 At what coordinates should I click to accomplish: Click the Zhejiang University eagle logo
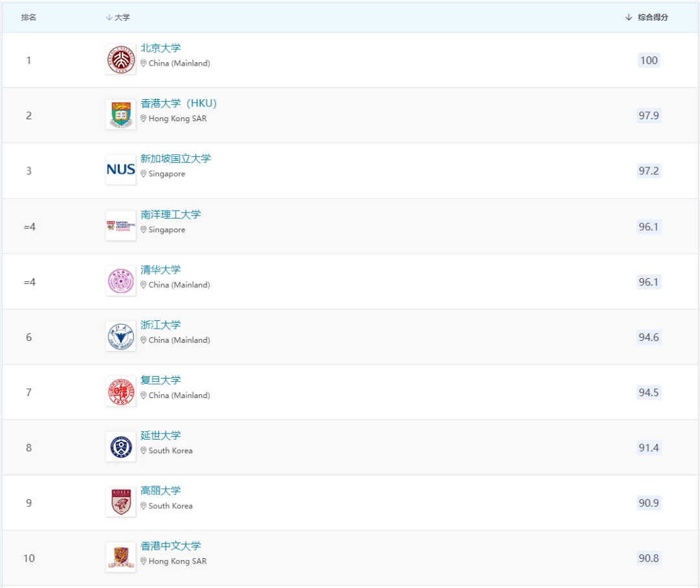tap(121, 336)
